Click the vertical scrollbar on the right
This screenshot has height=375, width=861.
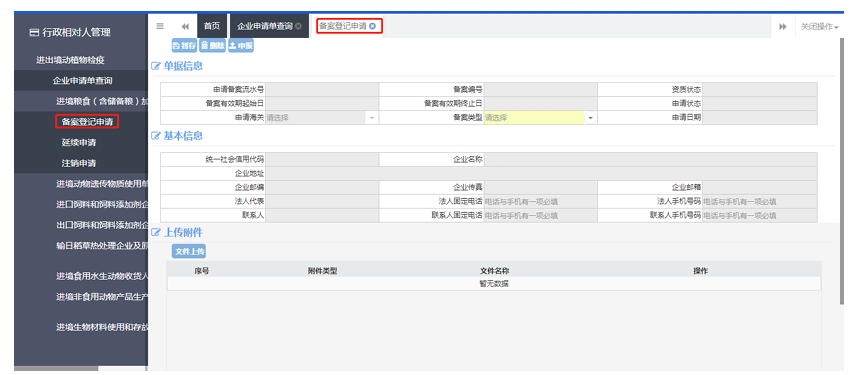tap(841, 170)
